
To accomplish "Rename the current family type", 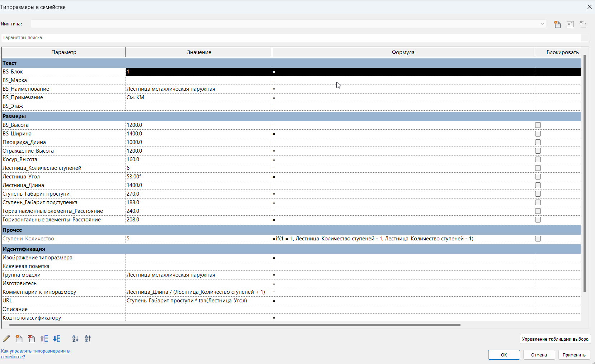I will [x=570, y=24].
